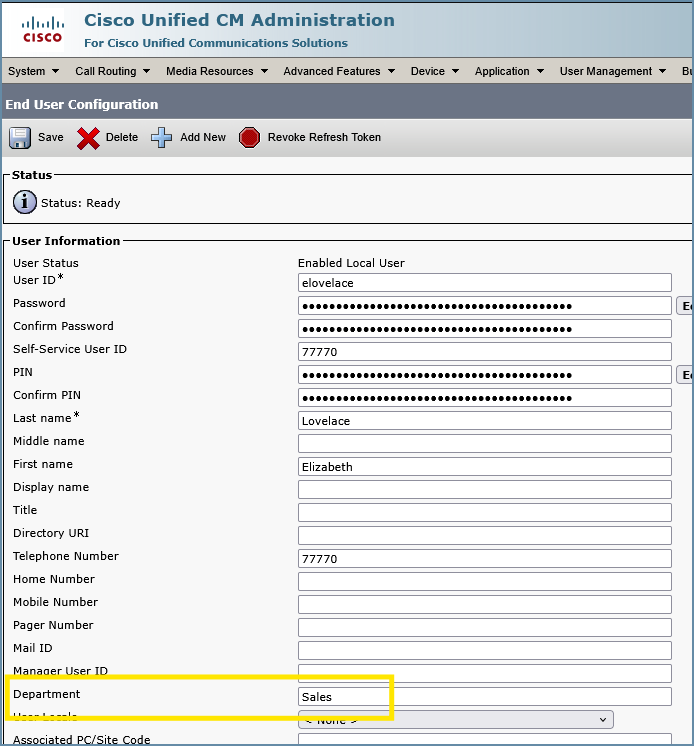Click the Self-Service User ID field

pos(485,352)
